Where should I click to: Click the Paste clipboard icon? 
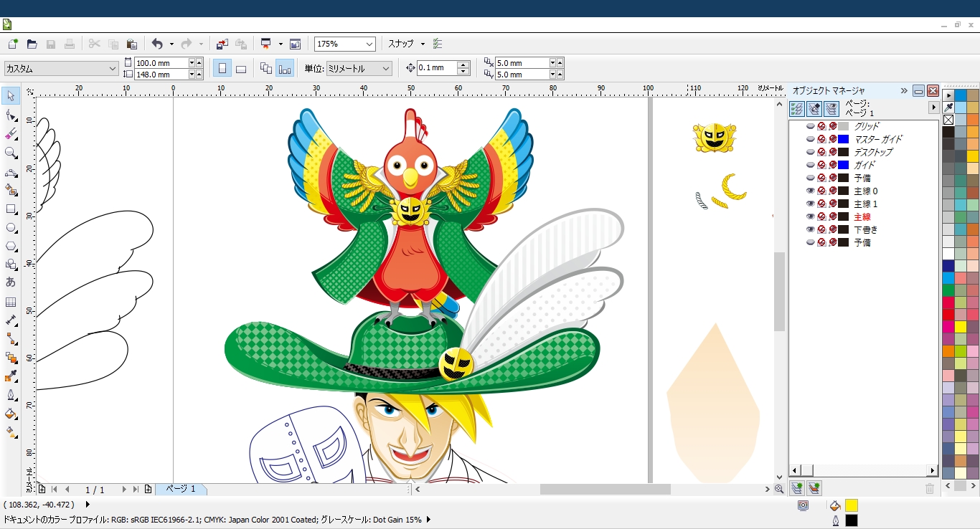click(131, 44)
